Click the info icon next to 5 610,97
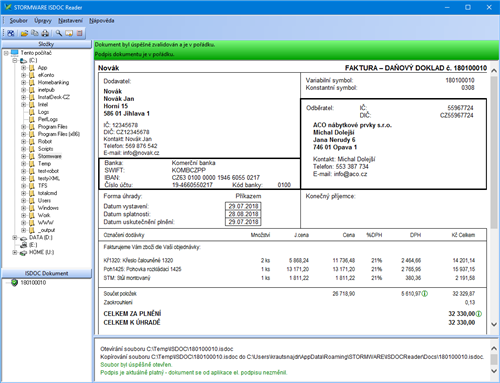The width and height of the screenshot is (500, 383). pyautogui.click(x=425, y=294)
